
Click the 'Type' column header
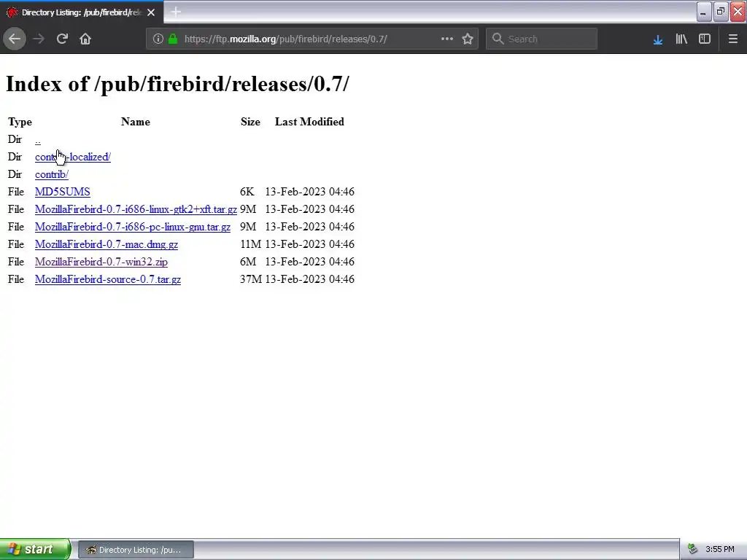point(20,122)
